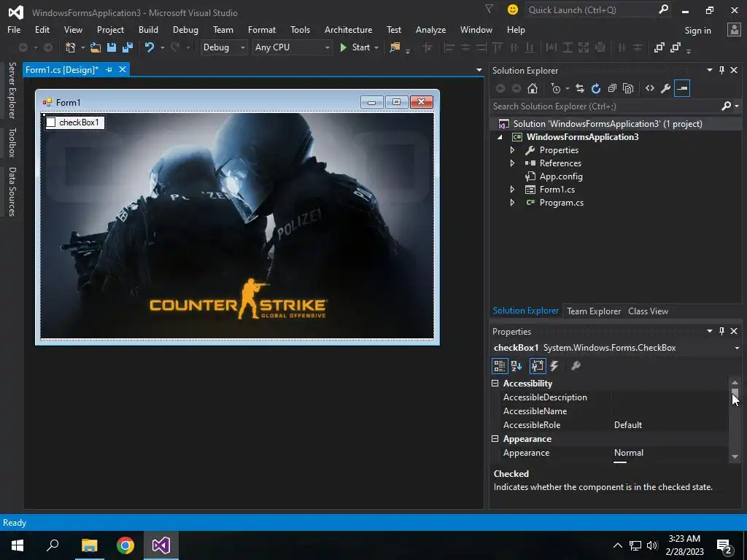Show the Properties page button in Properties
The height and width of the screenshot is (560, 747).
[x=538, y=366]
